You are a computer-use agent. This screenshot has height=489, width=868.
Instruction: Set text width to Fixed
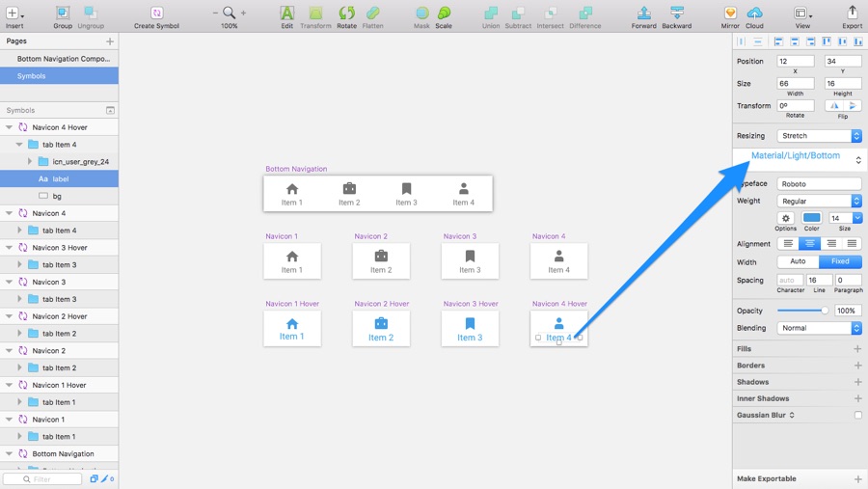[840, 261]
